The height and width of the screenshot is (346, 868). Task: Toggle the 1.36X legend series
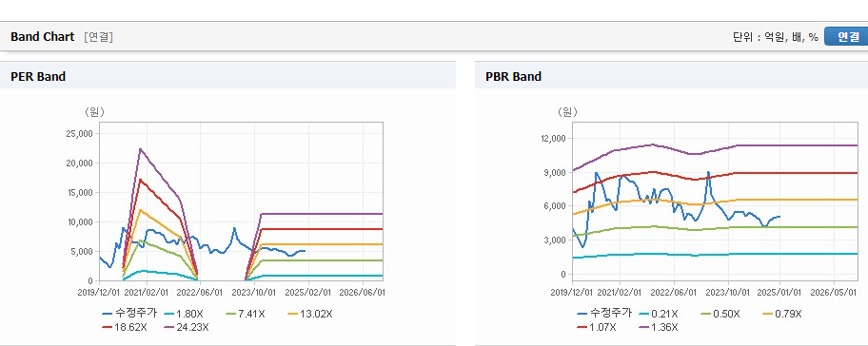pyautogui.click(x=658, y=327)
